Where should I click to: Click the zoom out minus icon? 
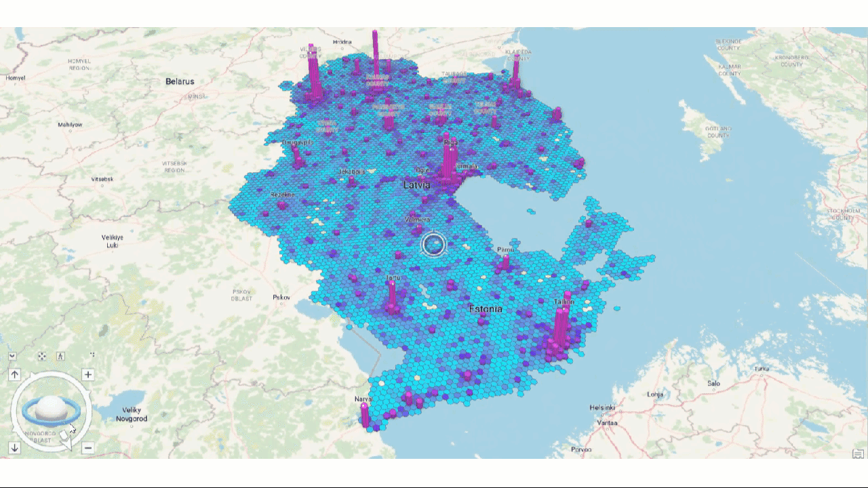[x=87, y=448]
